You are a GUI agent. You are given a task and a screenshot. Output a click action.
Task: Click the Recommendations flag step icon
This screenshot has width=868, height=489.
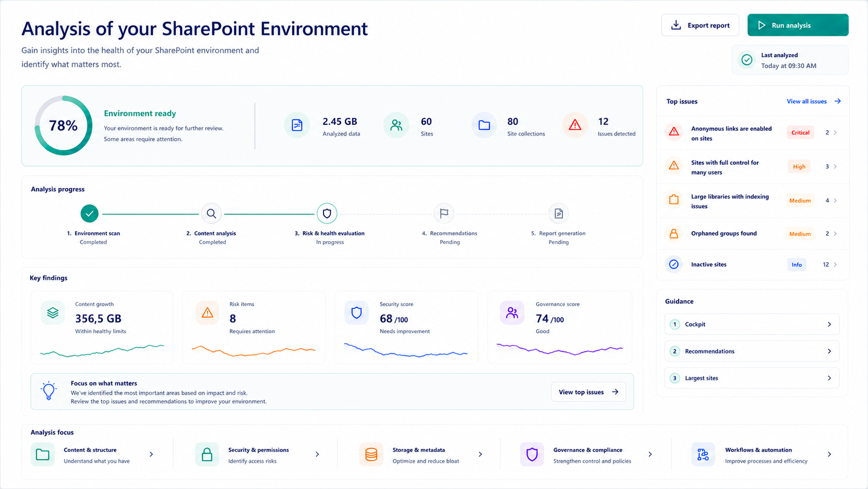[x=444, y=214]
